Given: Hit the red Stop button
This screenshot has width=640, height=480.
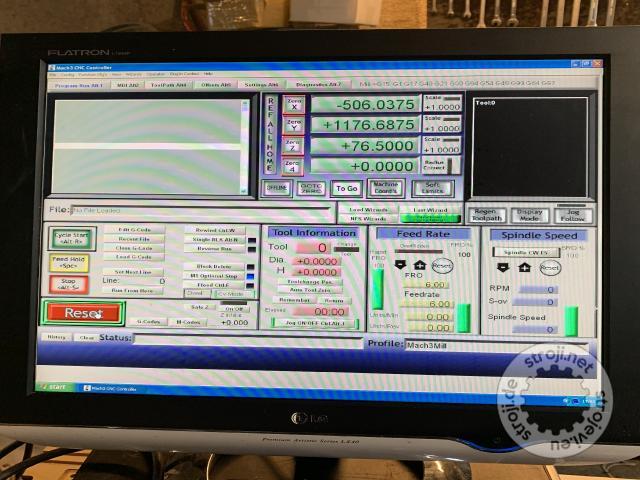Looking at the screenshot, I should click(69, 284).
